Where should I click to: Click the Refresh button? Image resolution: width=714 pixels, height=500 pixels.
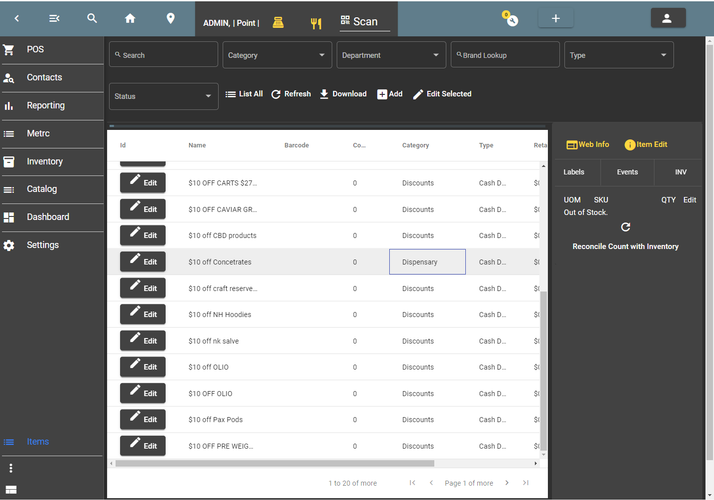pyautogui.click(x=291, y=94)
